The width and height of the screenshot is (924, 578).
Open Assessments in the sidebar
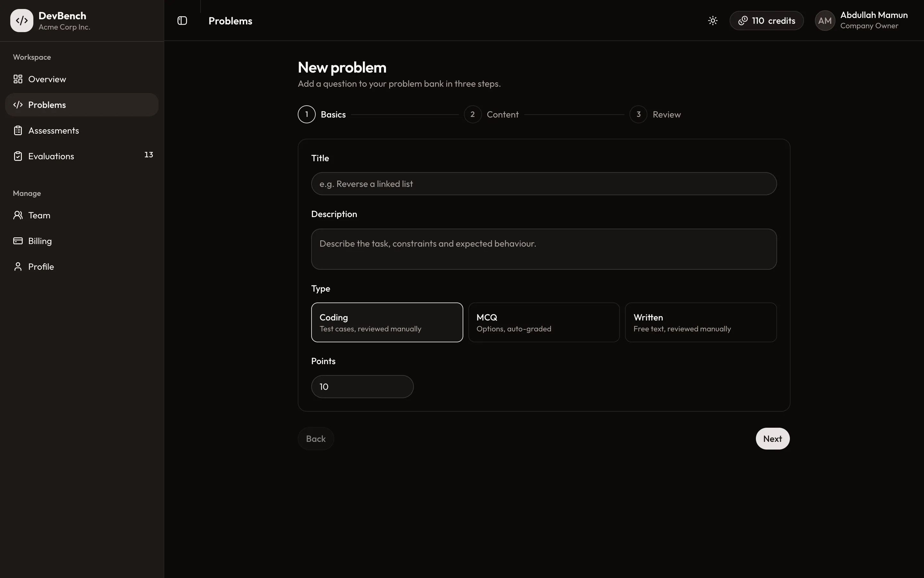click(82, 130)
